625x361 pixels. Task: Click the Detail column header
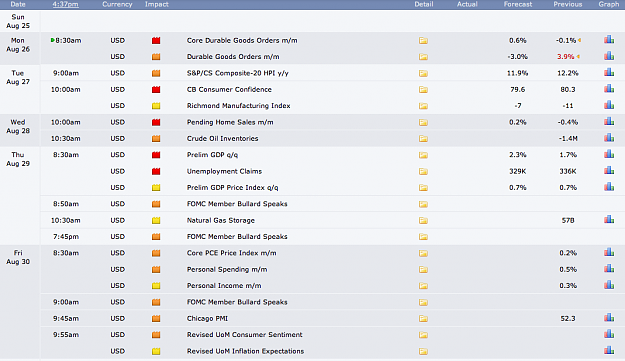pyautogui.click(x=423, y=4)
